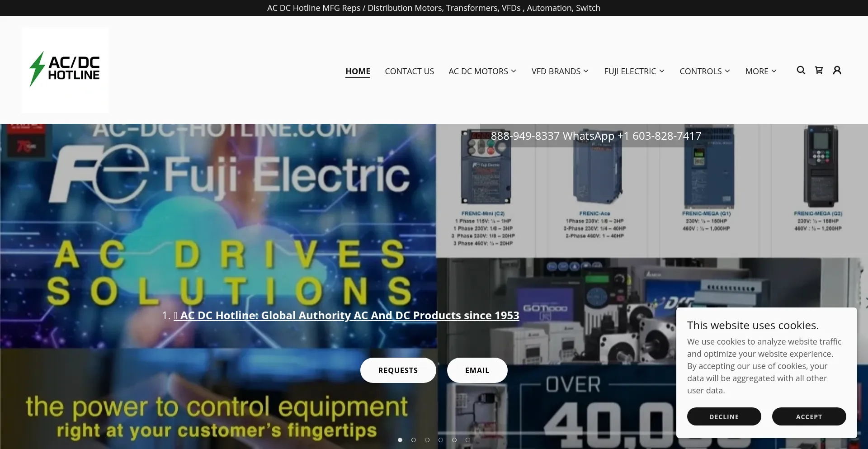Expand the CONTROLS dropdown
Image resolution: width=868 pixels, height=449 pixels.
(705, 71)
